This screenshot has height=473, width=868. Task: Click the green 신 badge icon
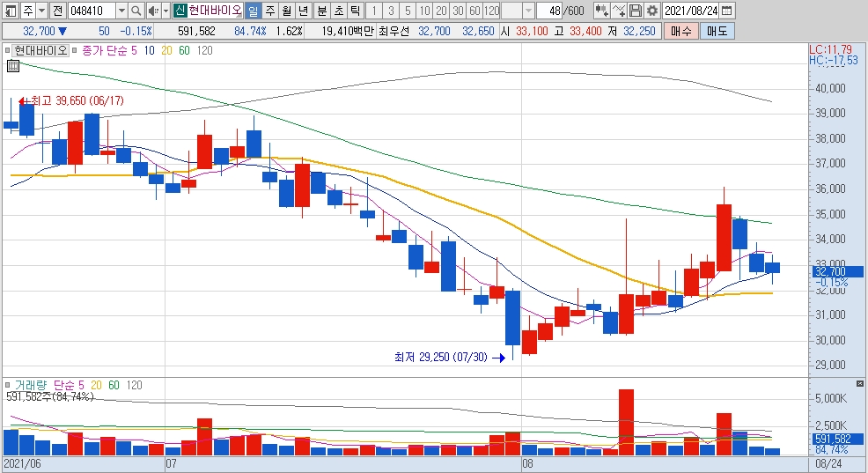pyautogui.click(x=180, y=11)
